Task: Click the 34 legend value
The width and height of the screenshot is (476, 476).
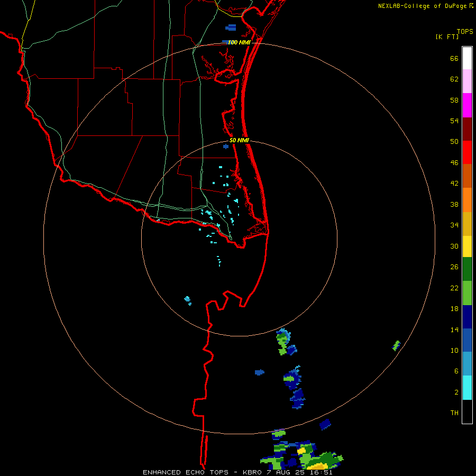Action: tap(454, 225)
